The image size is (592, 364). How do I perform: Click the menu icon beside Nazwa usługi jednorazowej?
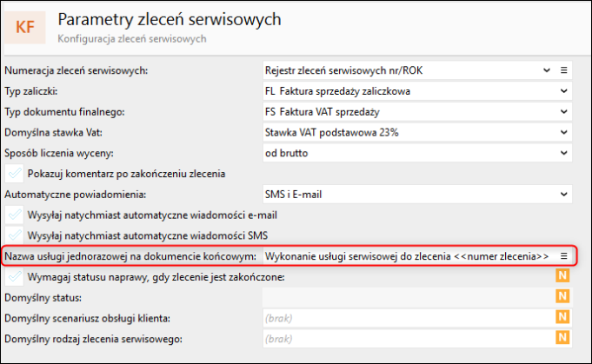pos(563,256)
